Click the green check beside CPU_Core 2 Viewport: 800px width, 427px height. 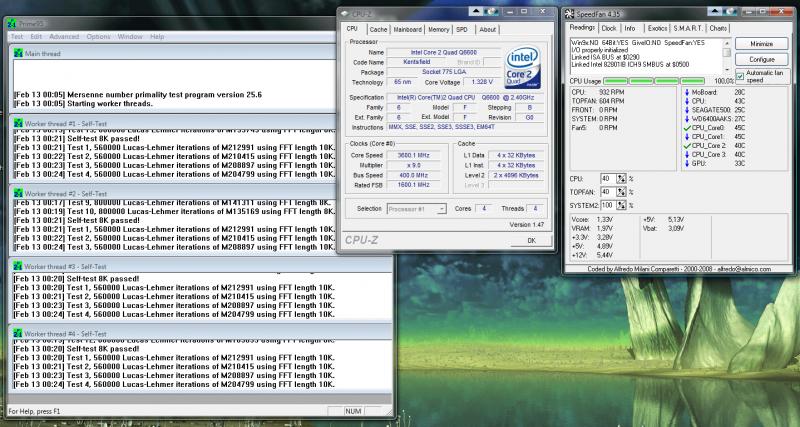pyautogui.click(x=687, y=145)
